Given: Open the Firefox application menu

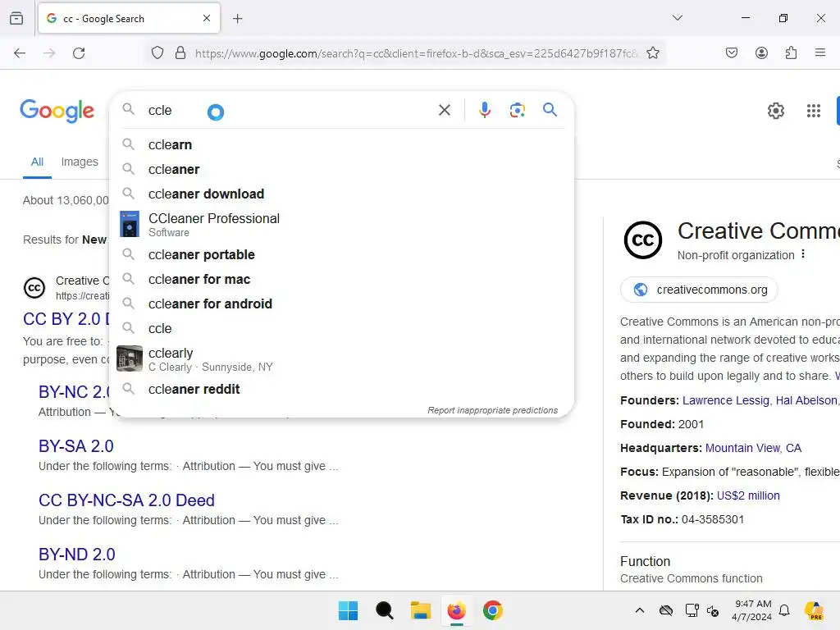Looking at the screenshot, I should 820,52.
